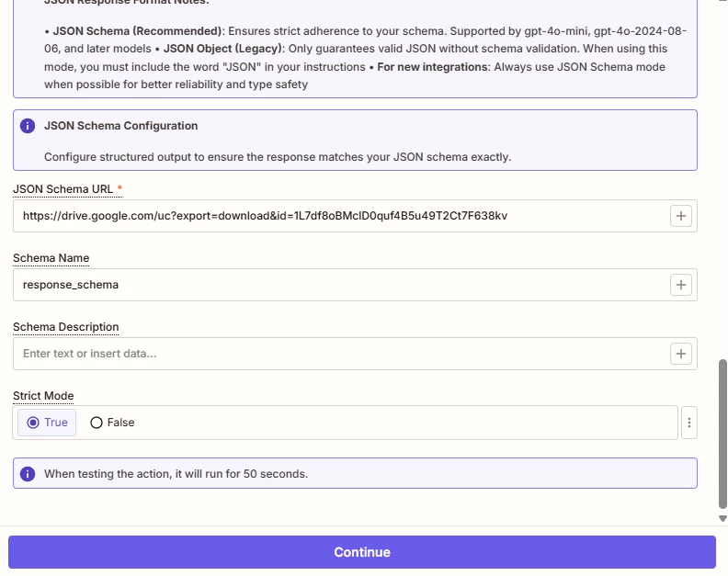Click the info icon next to JSON Schema Configuration
This screenshot has height=576, width=728.
pos(28,126)
